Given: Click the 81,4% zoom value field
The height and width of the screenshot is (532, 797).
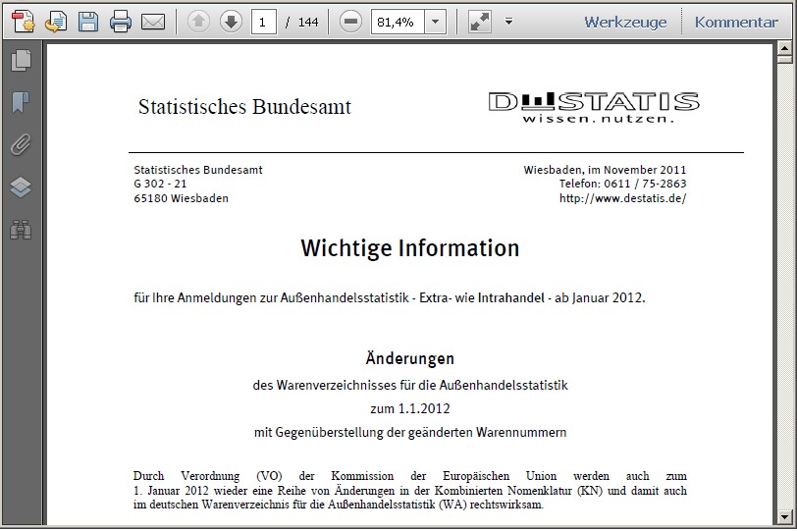Looking at the screenshot, I should coord(398,22).
